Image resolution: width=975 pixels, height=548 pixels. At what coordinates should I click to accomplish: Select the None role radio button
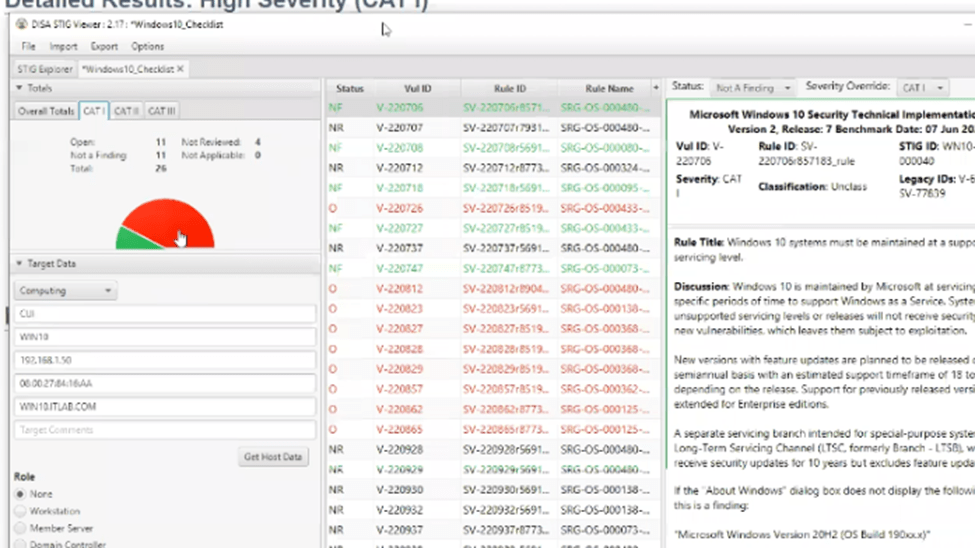tap(20, 494)
